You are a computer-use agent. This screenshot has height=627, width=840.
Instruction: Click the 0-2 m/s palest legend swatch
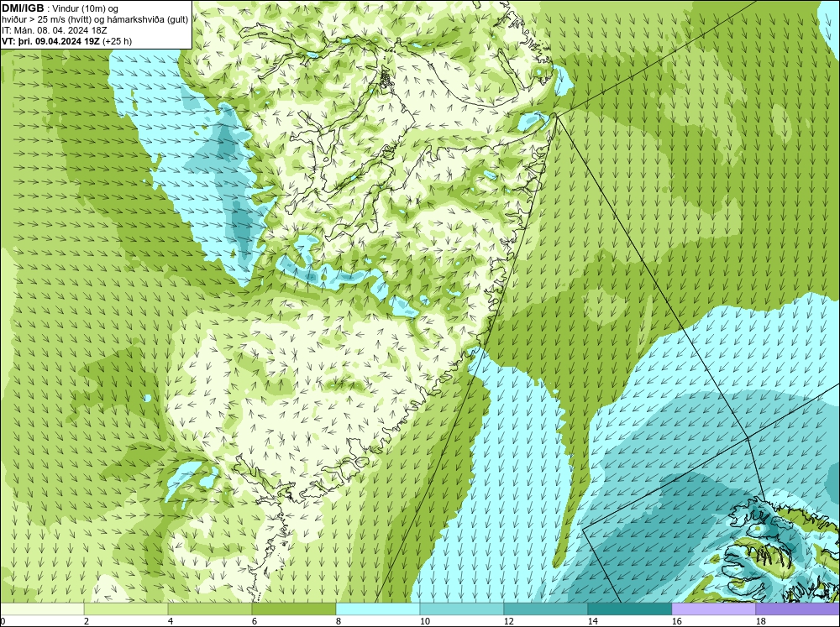tap(42, 609)
